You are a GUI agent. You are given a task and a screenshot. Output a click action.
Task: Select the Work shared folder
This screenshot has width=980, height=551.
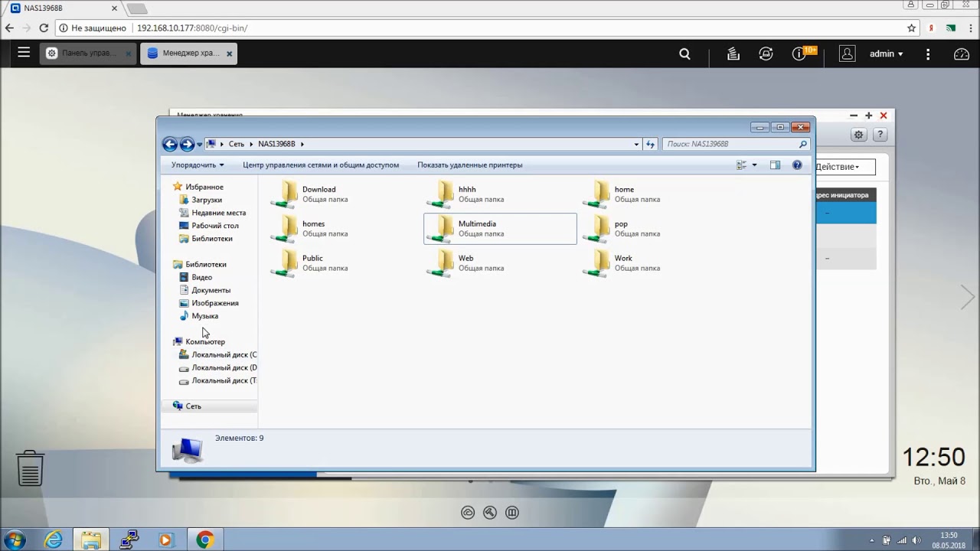(621, 263)
